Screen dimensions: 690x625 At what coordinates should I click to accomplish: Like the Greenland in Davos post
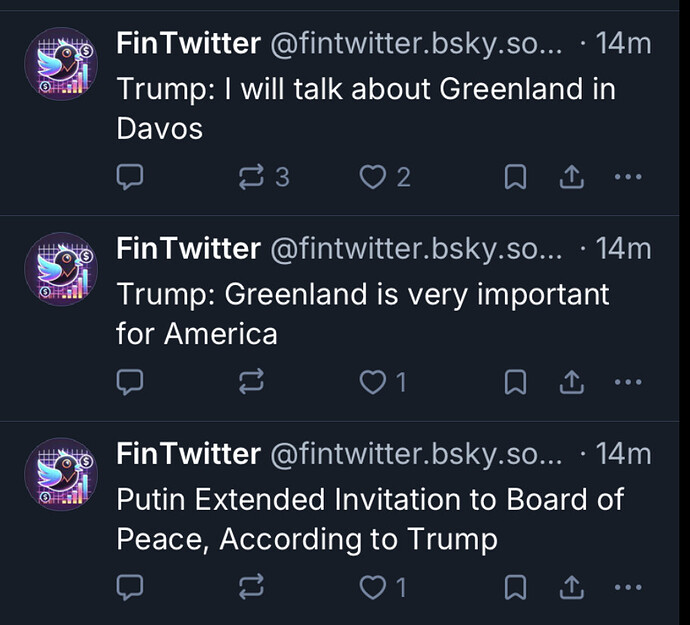(372, 177)
